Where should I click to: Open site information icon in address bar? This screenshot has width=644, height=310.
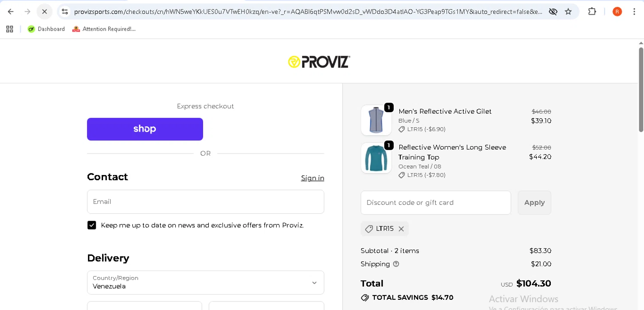click(65, 12)
